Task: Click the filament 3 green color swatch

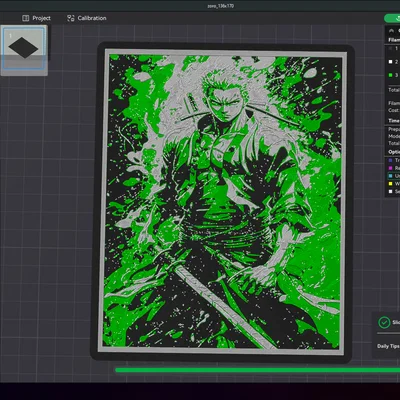Action: click(x=390, y=75)
